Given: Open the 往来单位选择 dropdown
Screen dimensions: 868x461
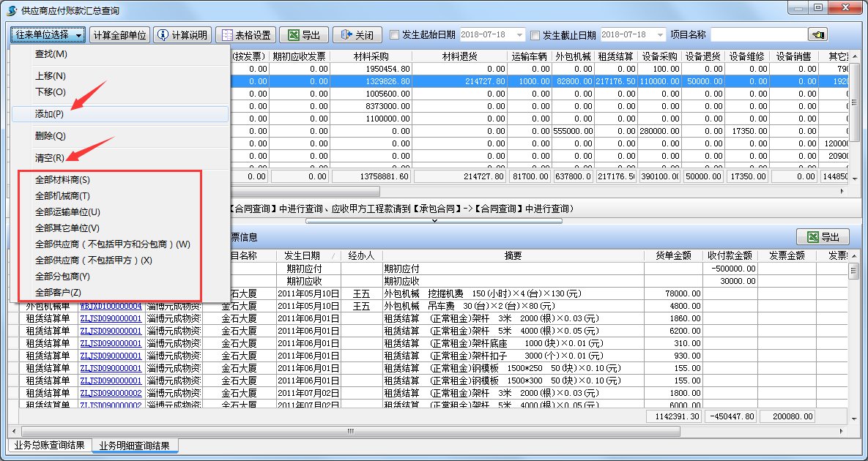Looking at the screenshot, I should click(x=45, y=34).
